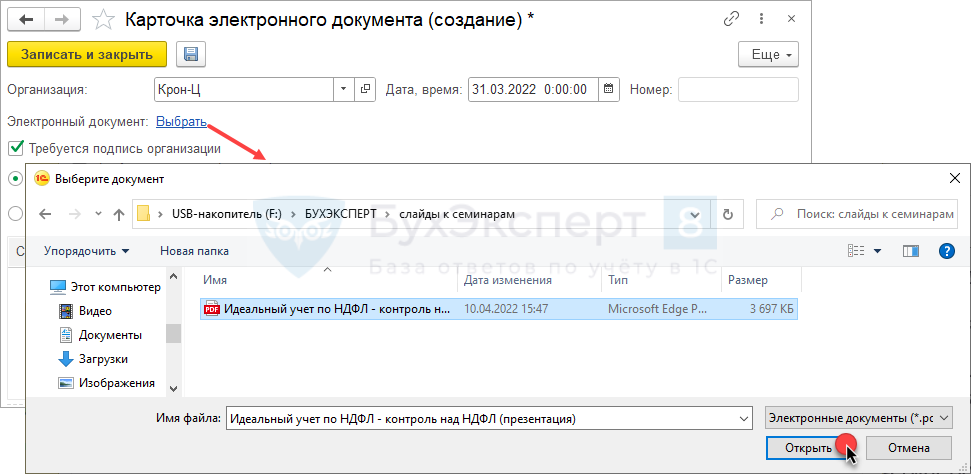Image resolution: width=971 pixels, height=474 pixels.
Task: Close the Выберите документ dialog
Action: [954, 179]
